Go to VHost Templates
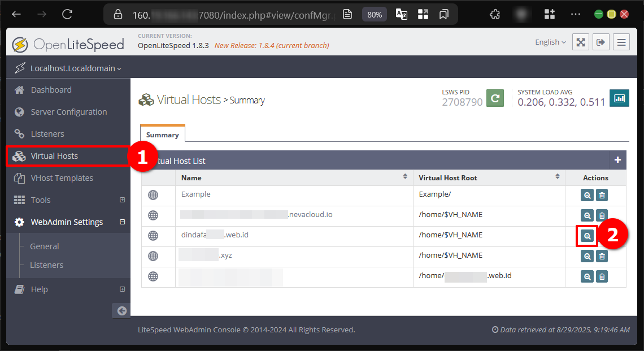Image resolution: width=644 pixels, height=351 pixels. [62, 178]
